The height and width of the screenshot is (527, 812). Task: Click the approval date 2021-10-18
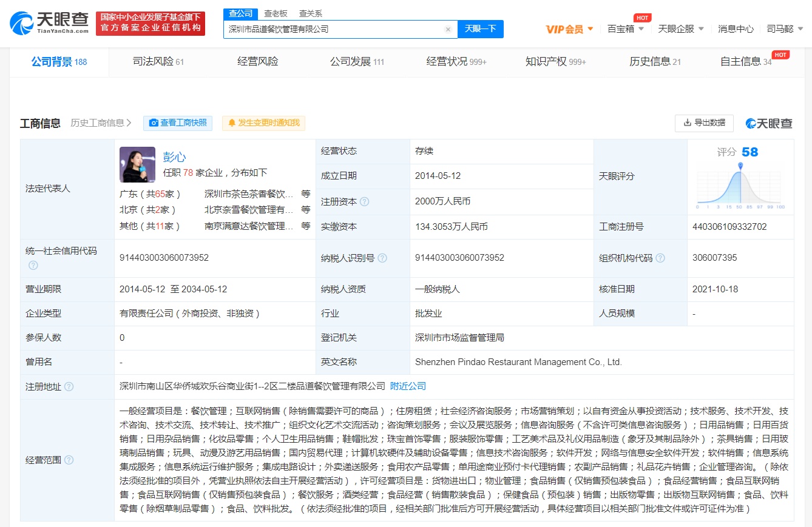715,289
